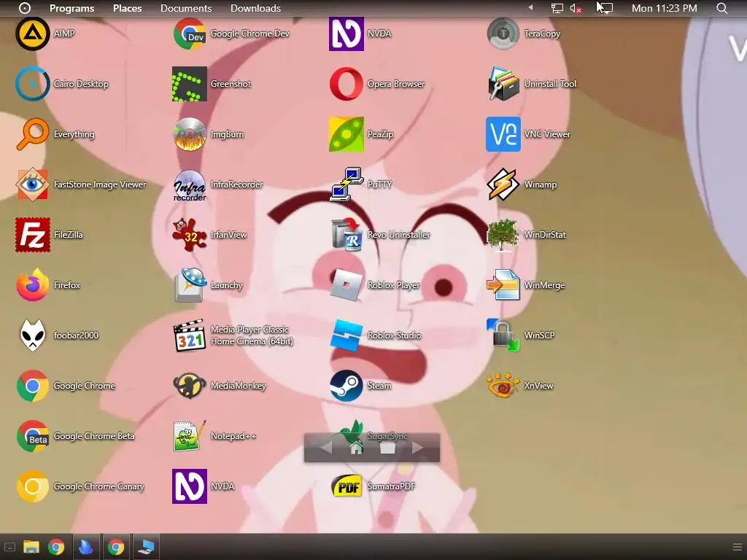Screen dimensions: 747x560
Task: Open Revo Uninstaller icon
Action: point(347,235)
